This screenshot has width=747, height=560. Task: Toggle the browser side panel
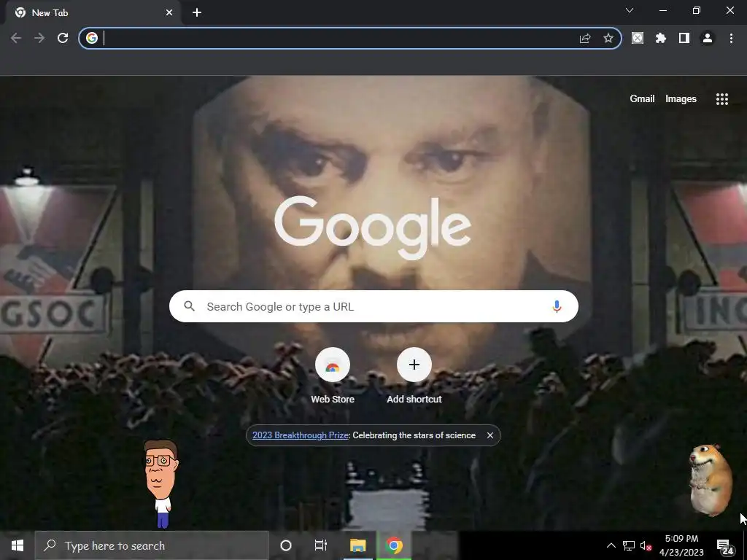click(684, 38)
